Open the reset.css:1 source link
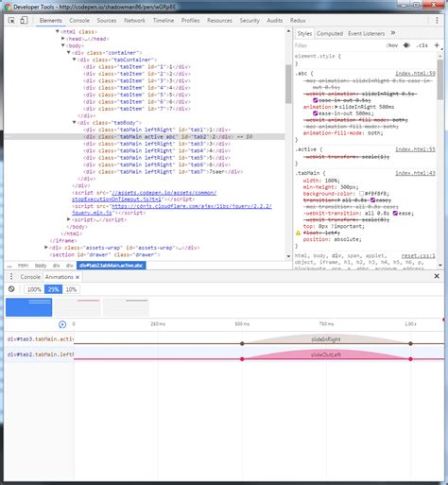This screenshot has width=448, height=485. coord(418,255)
